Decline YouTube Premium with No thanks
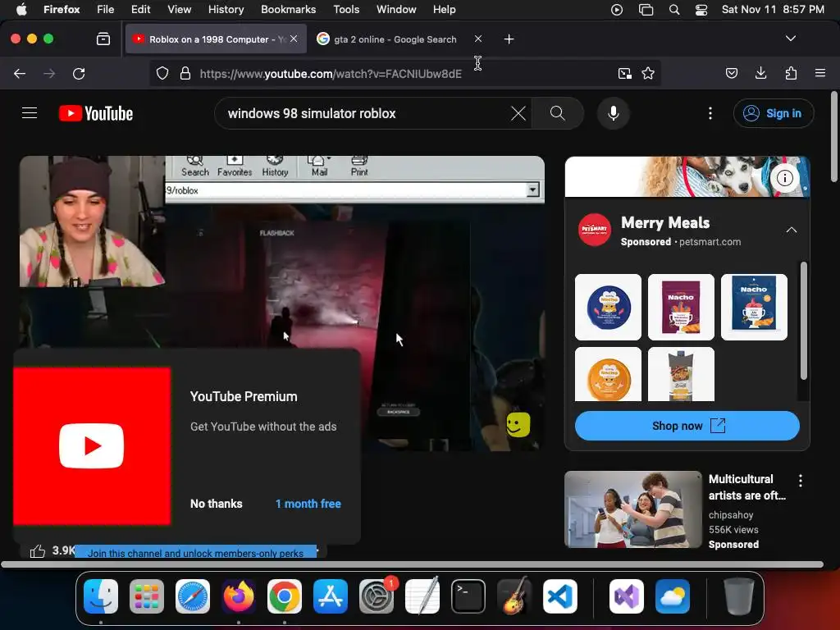 (217, 504)
